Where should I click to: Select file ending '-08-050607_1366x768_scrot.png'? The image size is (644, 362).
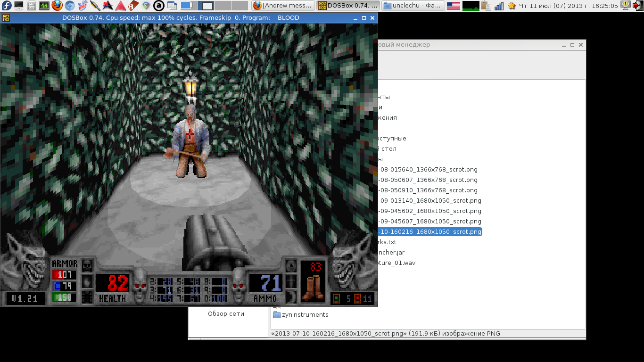[428, 180]
